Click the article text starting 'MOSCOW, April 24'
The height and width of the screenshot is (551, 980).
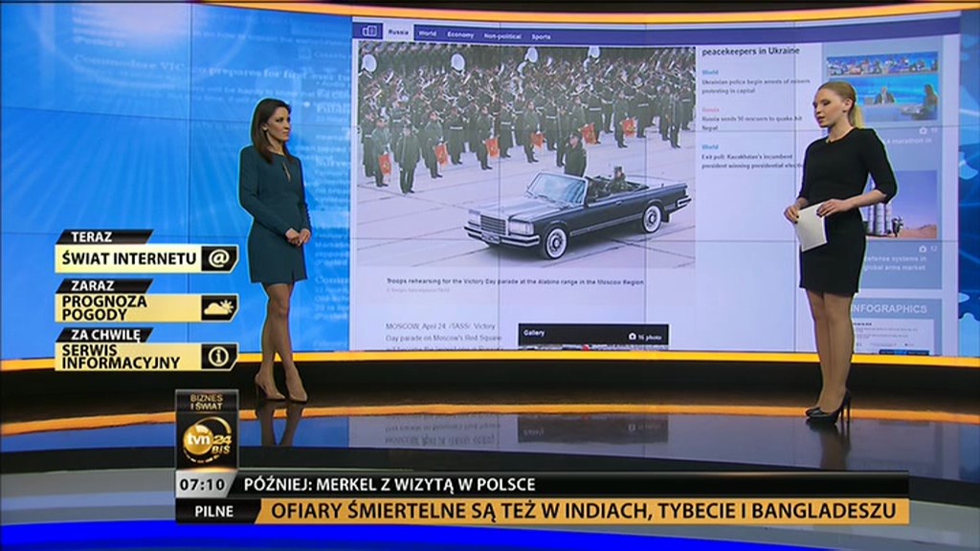pyautogui.click(x=443, y=338)
